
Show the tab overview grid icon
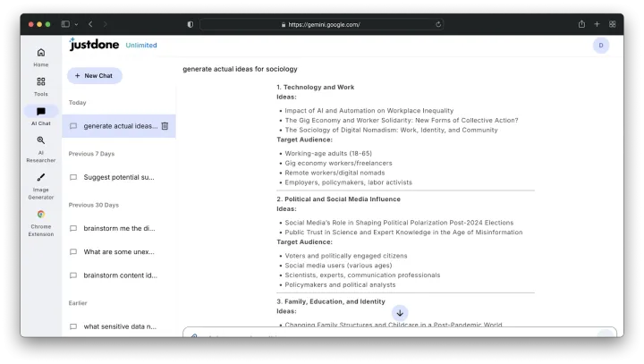coord(612,24)
